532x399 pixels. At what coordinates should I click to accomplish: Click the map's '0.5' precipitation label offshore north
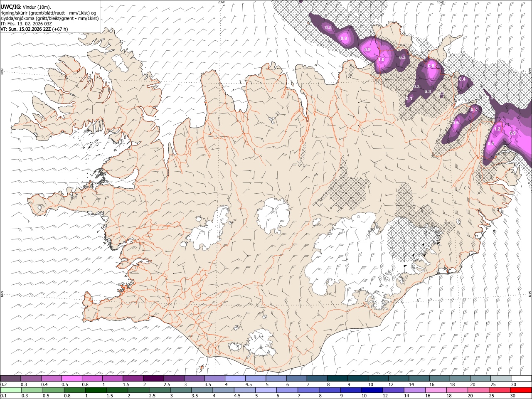[x=328, y=27]
